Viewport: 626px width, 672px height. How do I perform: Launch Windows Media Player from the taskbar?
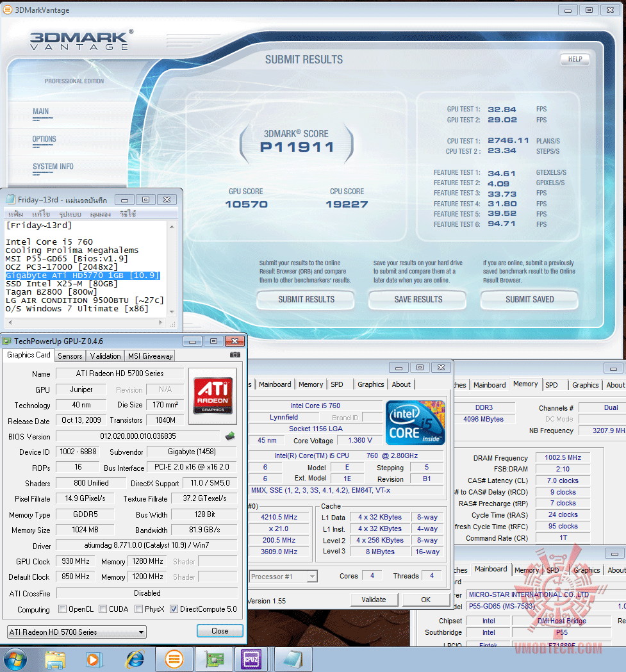tap(93, 660)
